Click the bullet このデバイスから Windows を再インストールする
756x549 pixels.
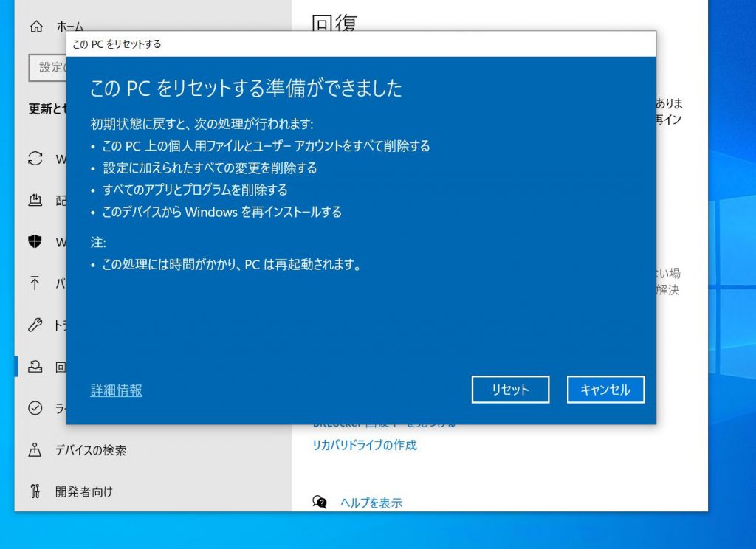221,212
